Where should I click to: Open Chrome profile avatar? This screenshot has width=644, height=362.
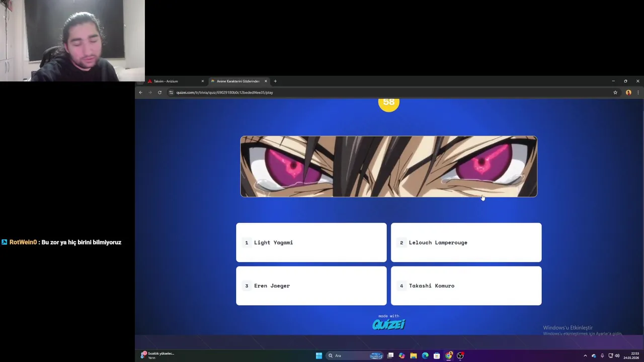(628, 93)
